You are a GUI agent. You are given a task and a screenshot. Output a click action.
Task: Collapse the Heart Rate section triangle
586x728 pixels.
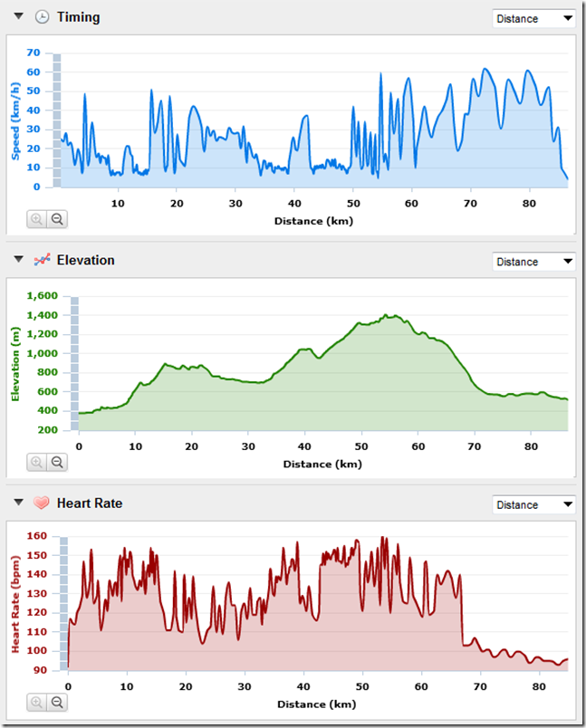19,503
